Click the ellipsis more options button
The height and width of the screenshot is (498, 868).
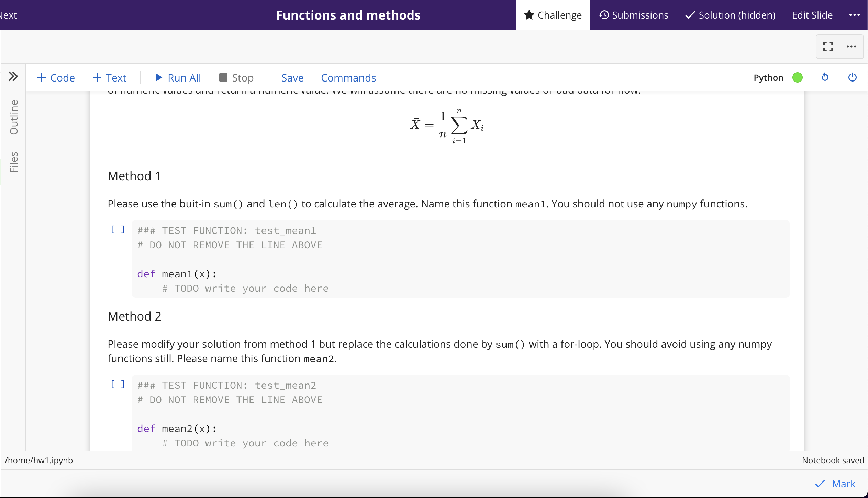pos(851,46)
